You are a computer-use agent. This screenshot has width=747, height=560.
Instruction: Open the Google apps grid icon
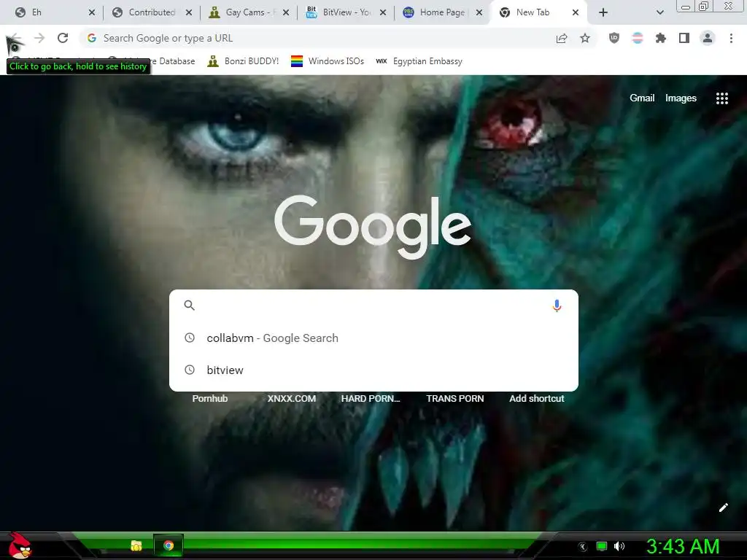[721, 98]
